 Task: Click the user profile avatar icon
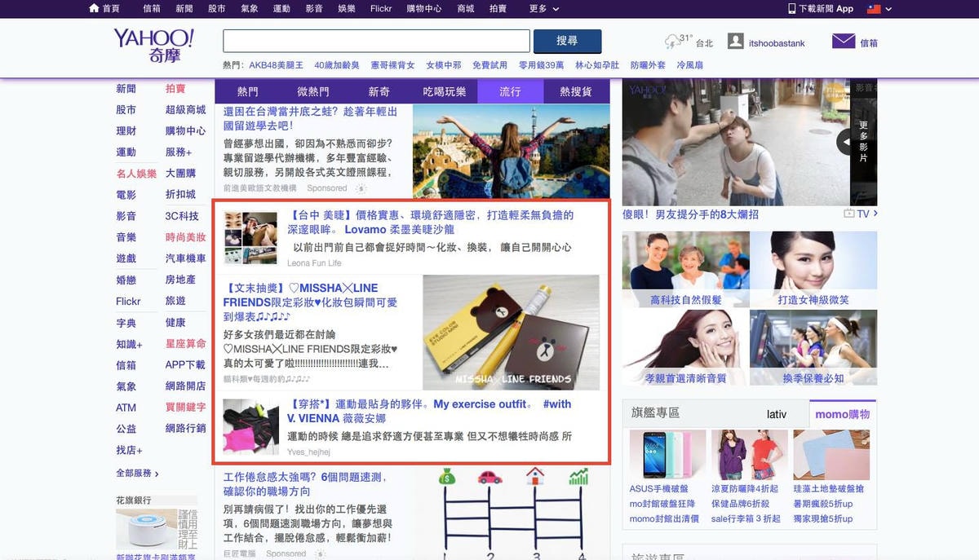[x=735, y=42]
